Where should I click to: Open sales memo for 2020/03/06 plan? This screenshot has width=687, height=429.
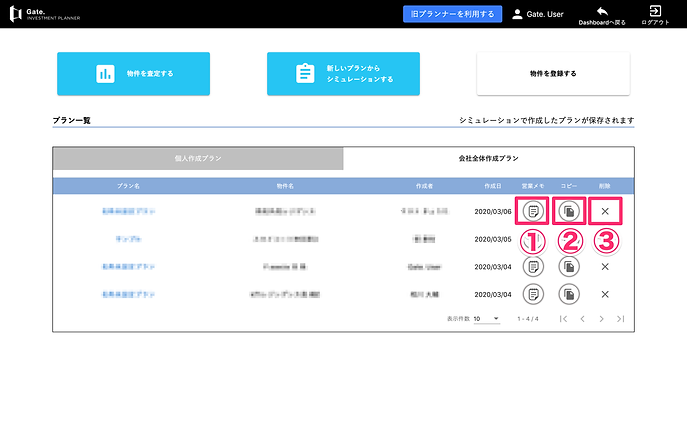(x=533, y=211)
